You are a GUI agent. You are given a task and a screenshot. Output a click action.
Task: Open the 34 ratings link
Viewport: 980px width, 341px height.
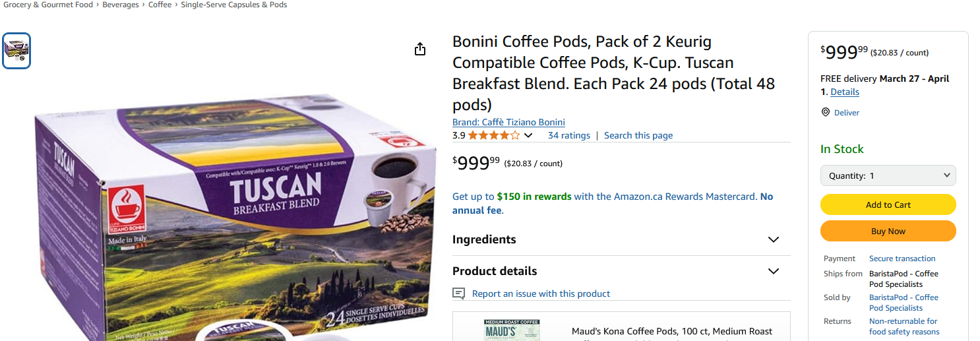tap(568, 135)
